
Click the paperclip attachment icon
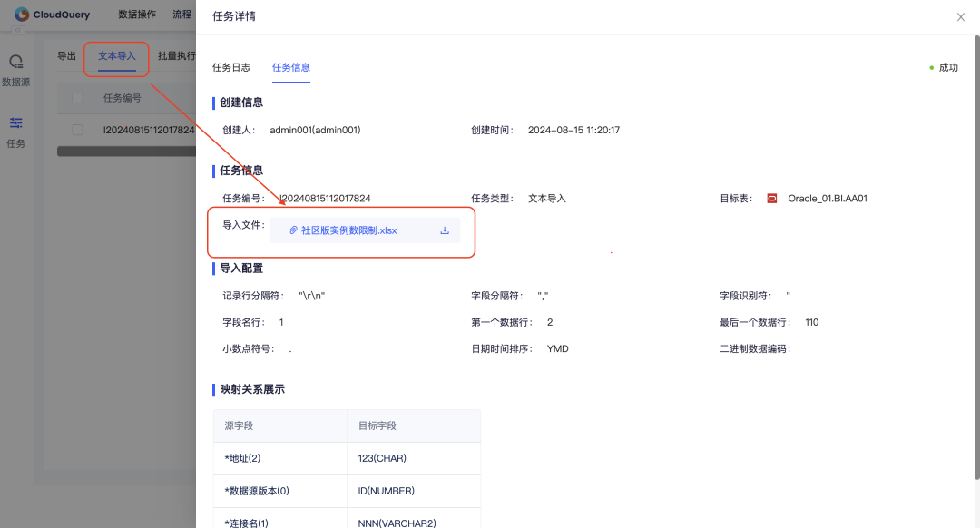[x=293, y=230]
